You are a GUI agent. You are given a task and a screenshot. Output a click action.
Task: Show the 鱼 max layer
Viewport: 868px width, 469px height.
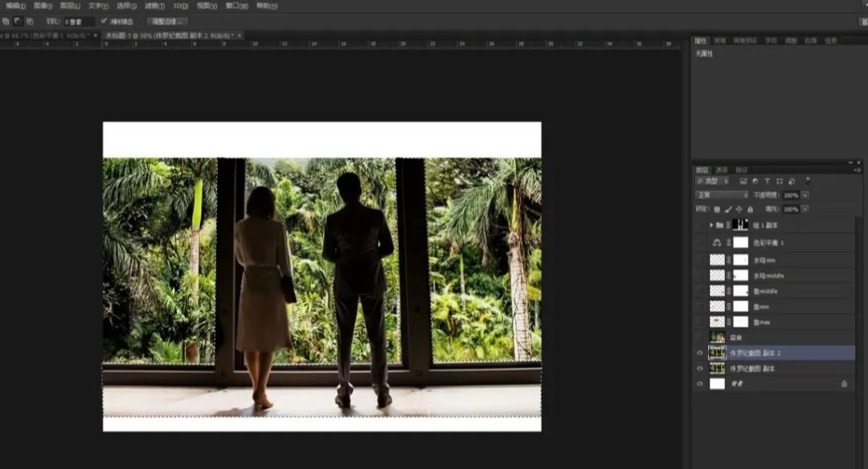coord(700,322)
